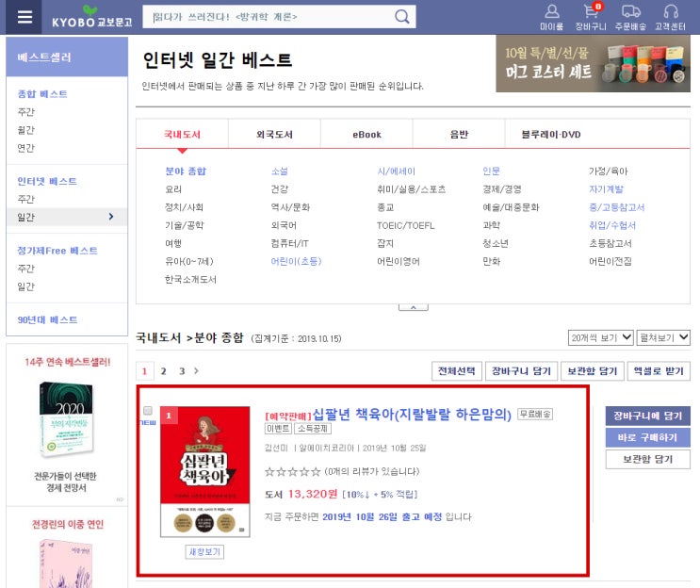Image resolution: width=700 pixels, height=588 pixels.
Task: Open the 20개씩 보기 dropdown
Action: point(601,337)
